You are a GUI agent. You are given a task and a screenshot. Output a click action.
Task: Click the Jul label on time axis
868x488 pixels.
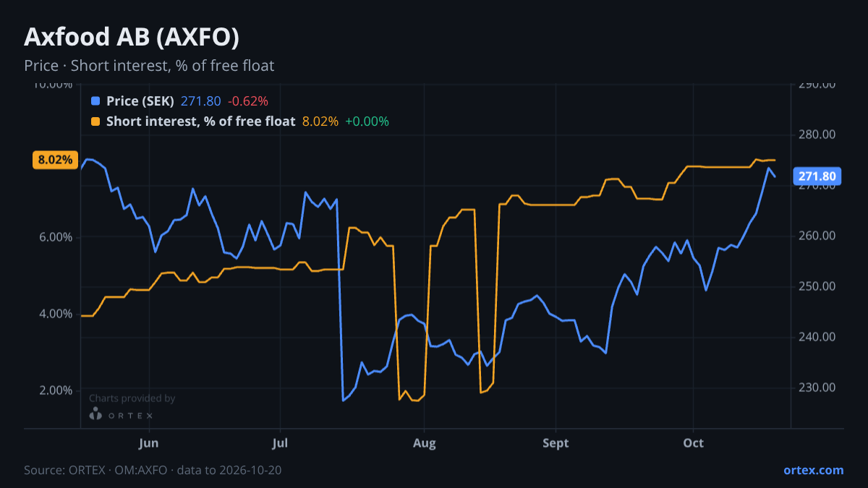point(281,443)
